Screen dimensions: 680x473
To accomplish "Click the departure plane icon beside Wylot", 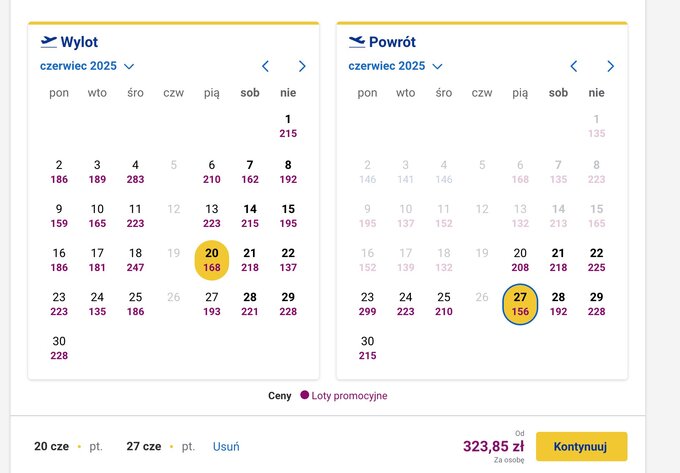I will click(x=49, y=42).
